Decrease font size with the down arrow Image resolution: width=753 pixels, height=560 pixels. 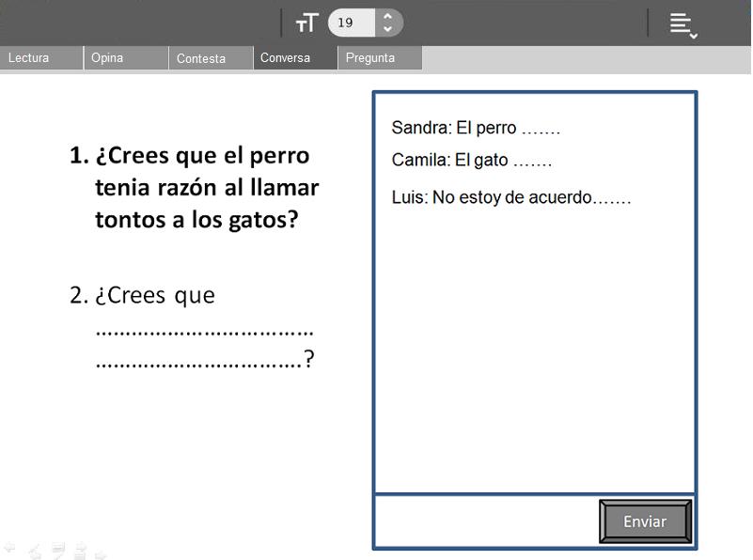point(387,30)
